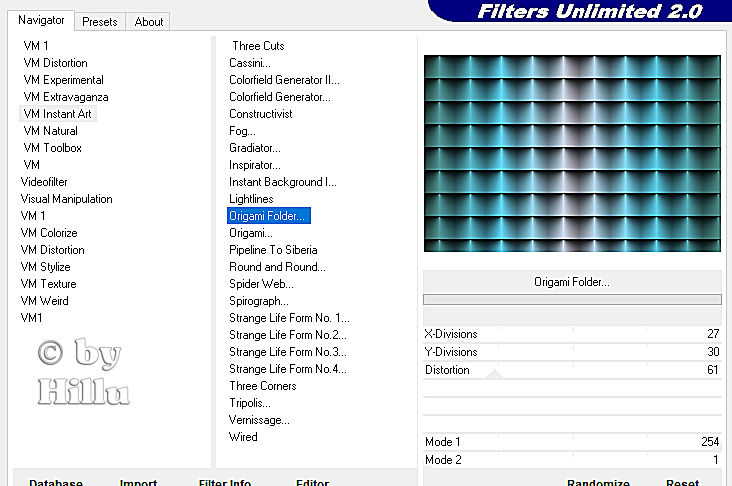
Task: Choose the Instant Background I... filter
Action: click(x=282, y=182)
